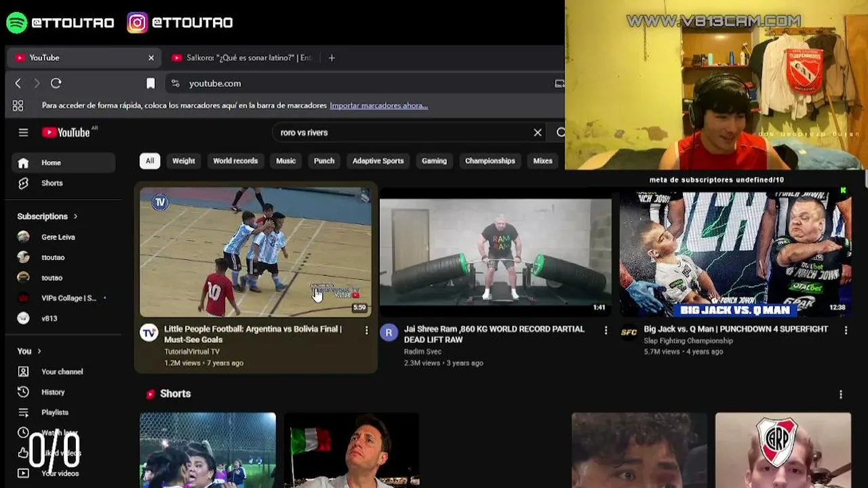
Task: Open the History page label in sidebar
Action: [53, 392]
